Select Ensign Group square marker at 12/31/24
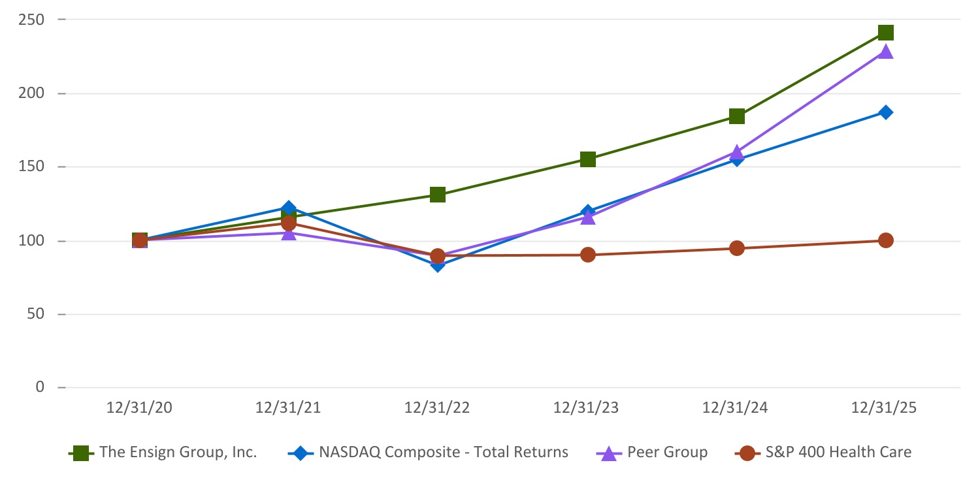 (x=737, y=116)
